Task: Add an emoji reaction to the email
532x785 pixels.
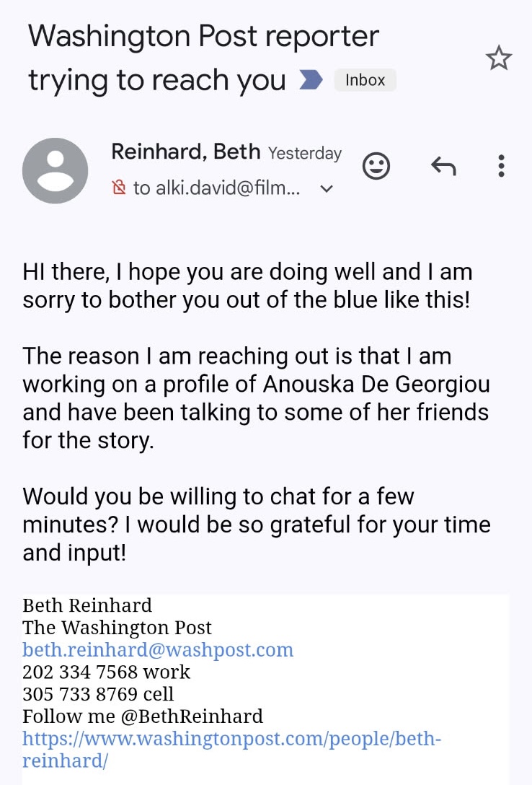Action: [x=375, y=167]
